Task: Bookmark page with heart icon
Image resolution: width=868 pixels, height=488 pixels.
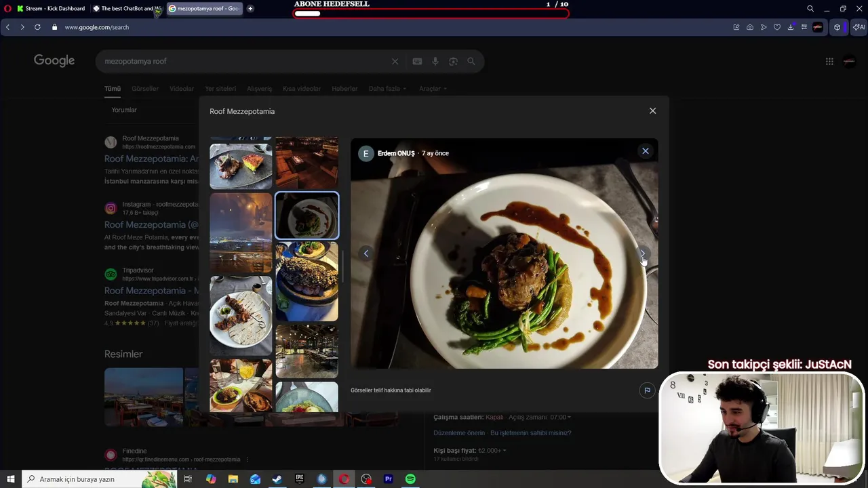Action: click(777, 27)
